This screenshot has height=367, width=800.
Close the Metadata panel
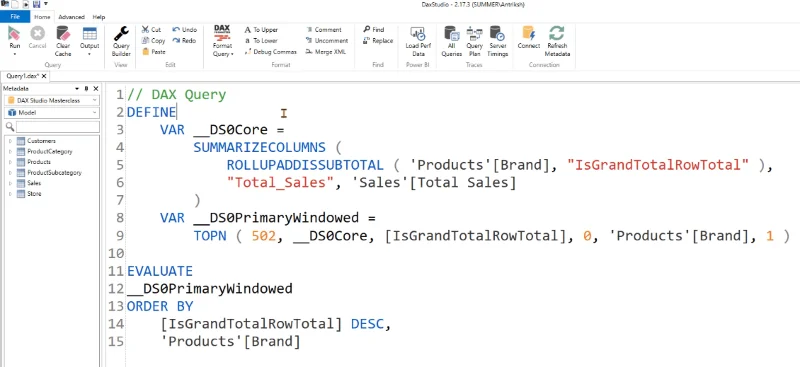pos(95,89)
